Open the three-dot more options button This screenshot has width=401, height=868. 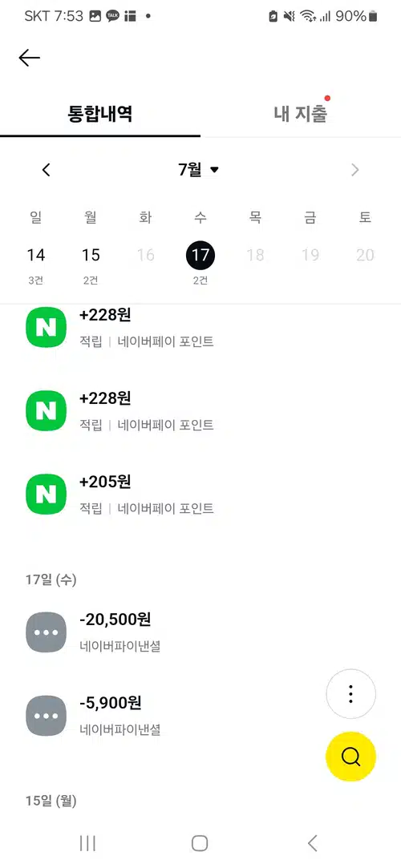350,693
